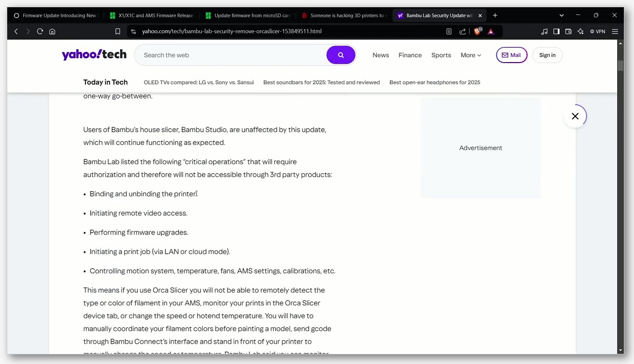View site information for yahoo.com
Image resolution: width=634 pixels, height=364 pixels.
click(x=133, y=31)
